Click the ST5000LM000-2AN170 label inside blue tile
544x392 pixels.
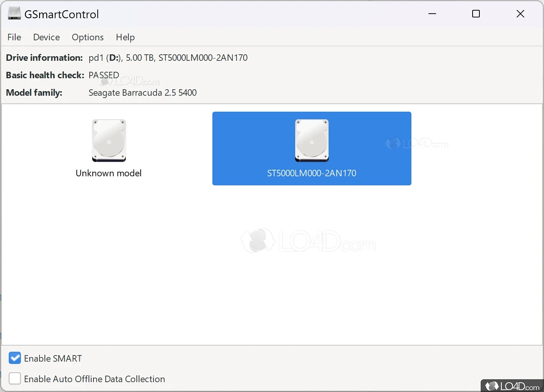(x=312, y=173)
